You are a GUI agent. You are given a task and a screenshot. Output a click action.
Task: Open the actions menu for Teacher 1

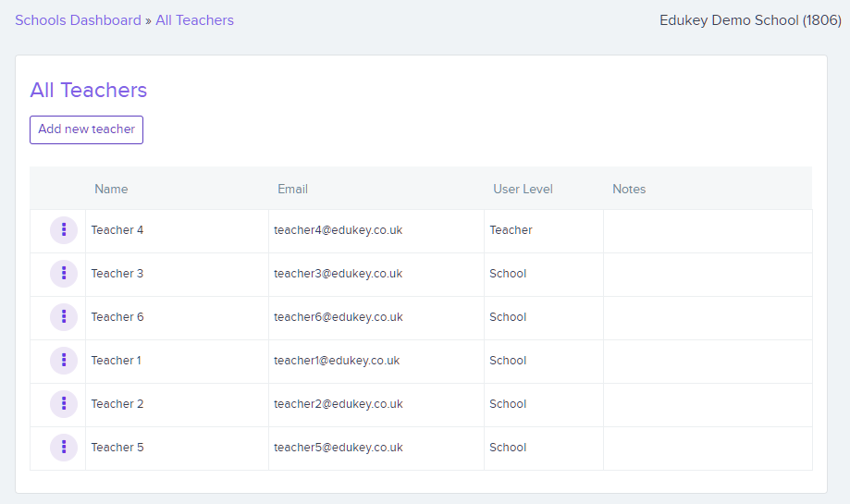(x=64, y=361)
